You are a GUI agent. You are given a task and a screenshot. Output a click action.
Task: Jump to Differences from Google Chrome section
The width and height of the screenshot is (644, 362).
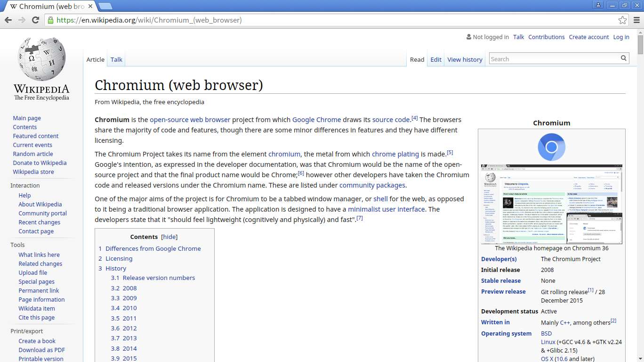(153, 249)
